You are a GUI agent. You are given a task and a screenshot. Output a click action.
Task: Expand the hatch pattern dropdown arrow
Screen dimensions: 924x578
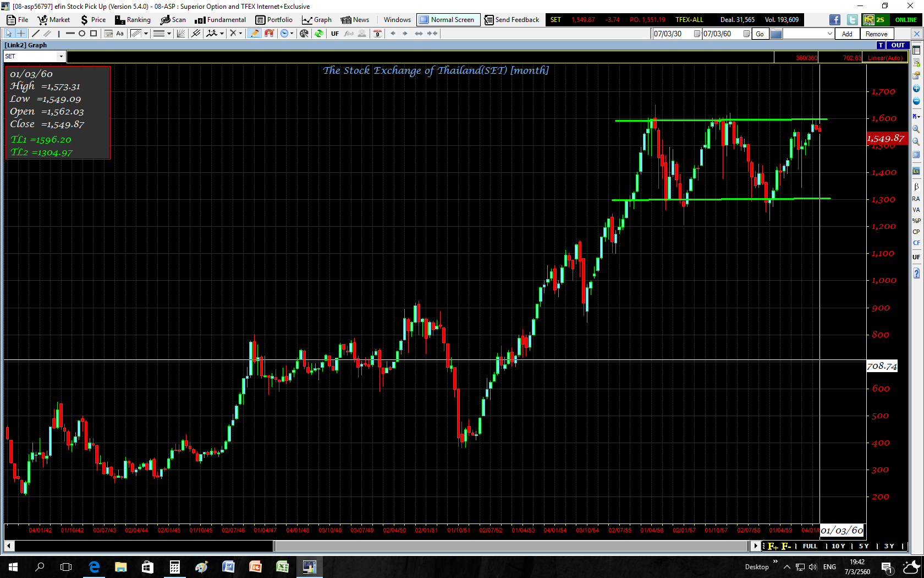pos(146,34)
